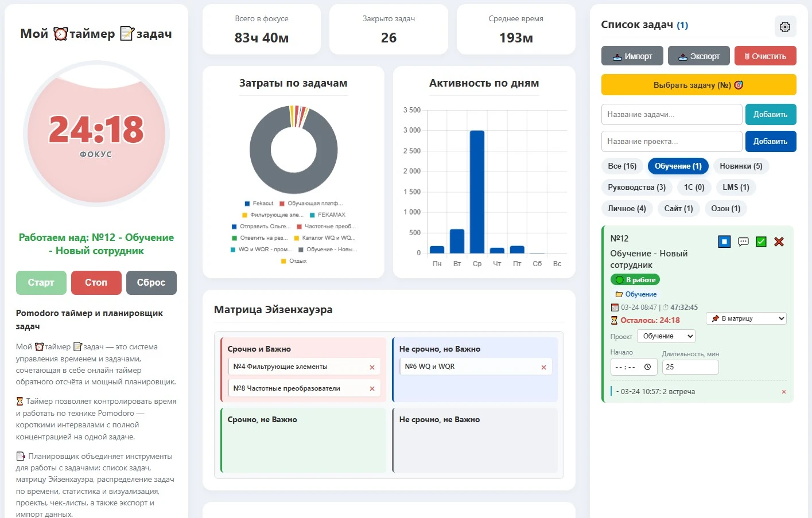The image size is (812, 518).
Task: Toggle the FEKAMAX legend entry
Action: 328,215
